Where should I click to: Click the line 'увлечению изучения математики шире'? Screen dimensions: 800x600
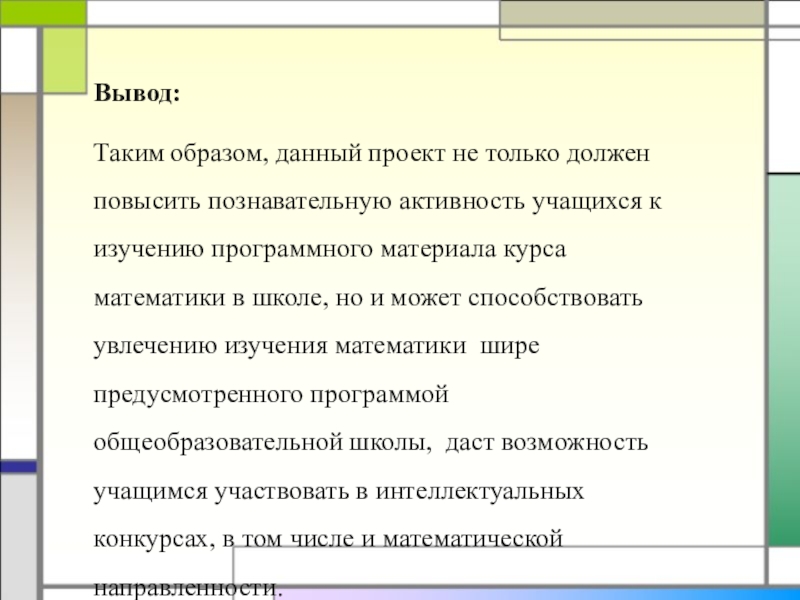pos(317,346)
